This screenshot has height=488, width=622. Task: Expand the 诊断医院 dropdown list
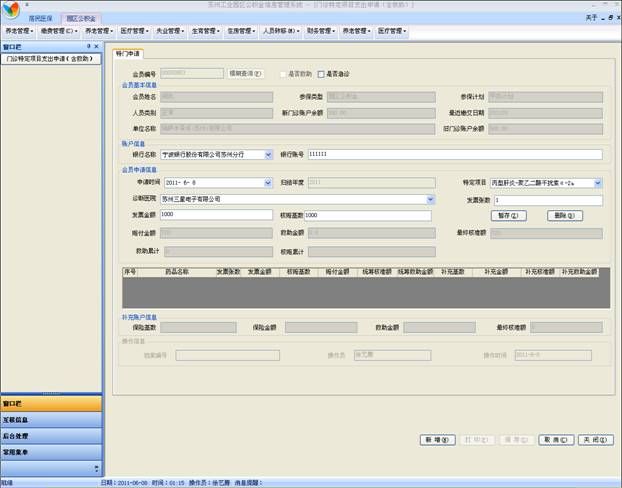click(430, 200)
